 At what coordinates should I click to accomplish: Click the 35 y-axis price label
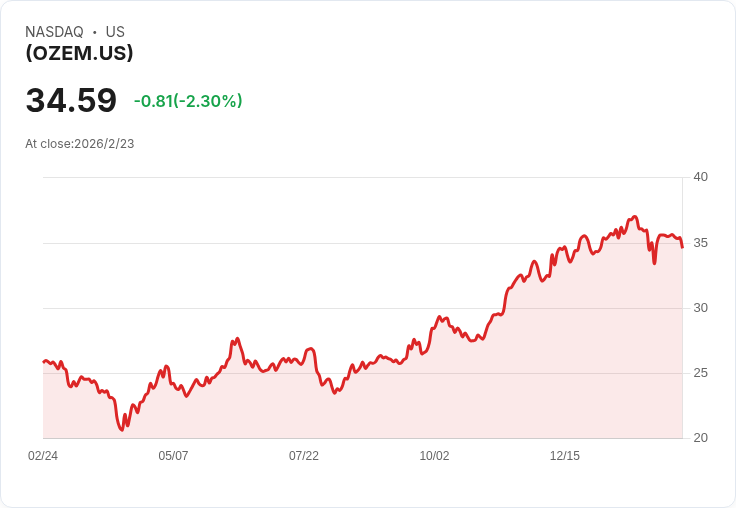[700, 243]
